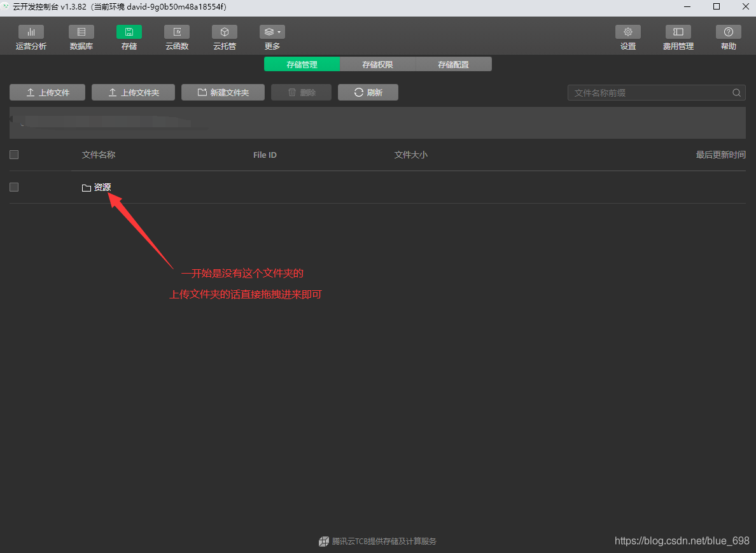This screenshot has width=756, height=553.
Task: Click the 新建文件夹 new folder button
Action: point(223,92)
